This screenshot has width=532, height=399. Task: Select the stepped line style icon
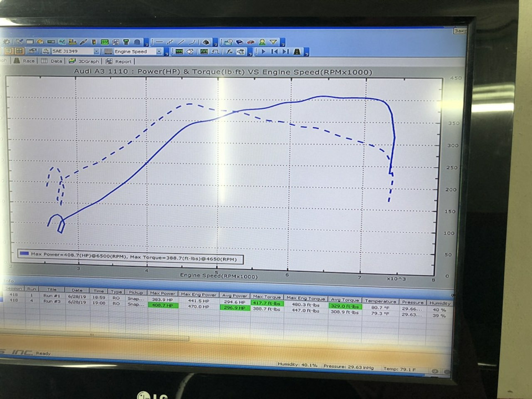click(x=170, y=42)
